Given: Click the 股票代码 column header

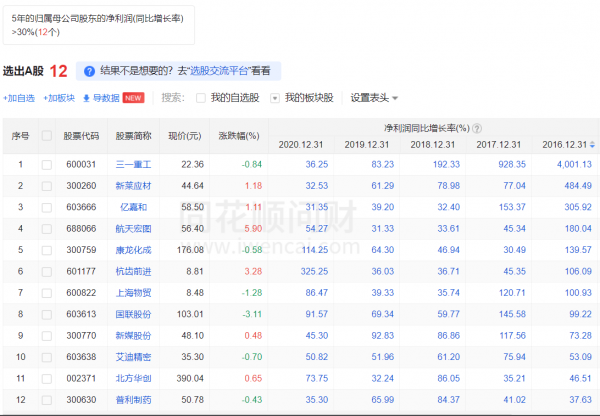Looking at the screenshot, I should (81, 136).
